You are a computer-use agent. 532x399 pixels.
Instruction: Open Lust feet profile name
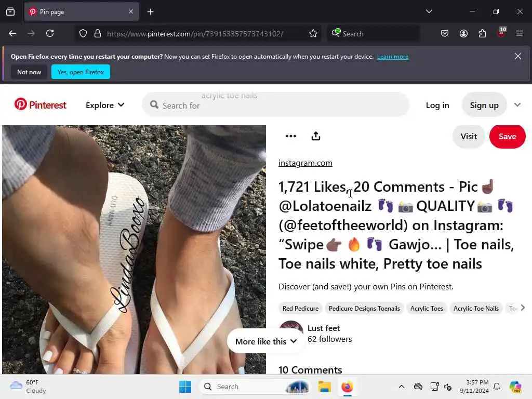pos(324,328)
